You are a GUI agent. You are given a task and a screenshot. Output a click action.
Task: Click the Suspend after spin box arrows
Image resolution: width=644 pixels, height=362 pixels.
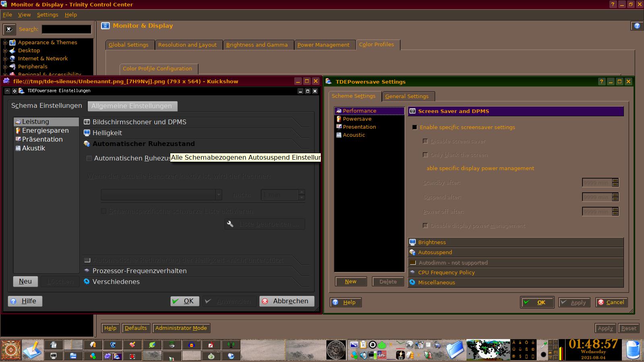click(x=615, y=197)
